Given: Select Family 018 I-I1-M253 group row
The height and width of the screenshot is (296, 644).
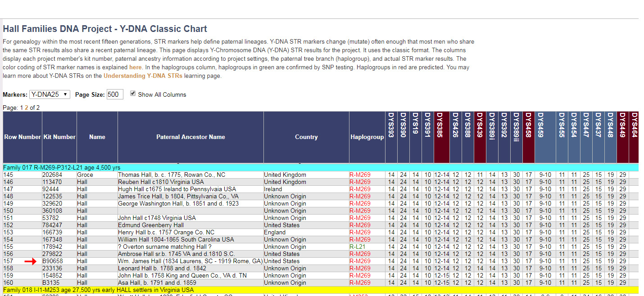Looking at the screenshot, I should pos(320,290).
